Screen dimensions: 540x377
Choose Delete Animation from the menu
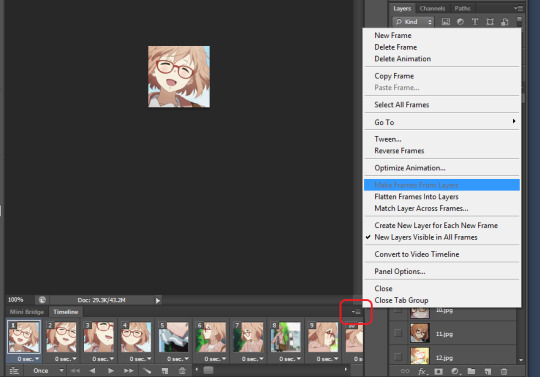[x=442, y=59]
